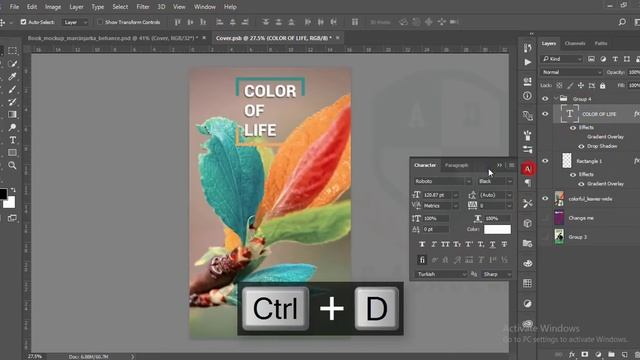Hide the Rectangle 1 layer

coord(545,161)
